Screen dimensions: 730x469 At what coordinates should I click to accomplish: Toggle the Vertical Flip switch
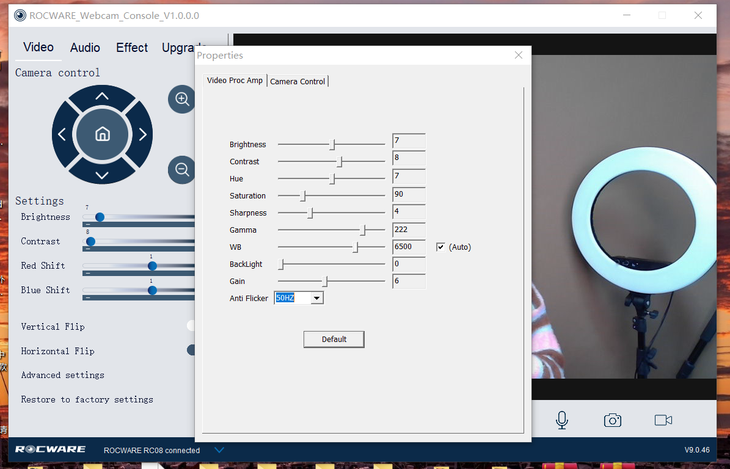(190, 326)
